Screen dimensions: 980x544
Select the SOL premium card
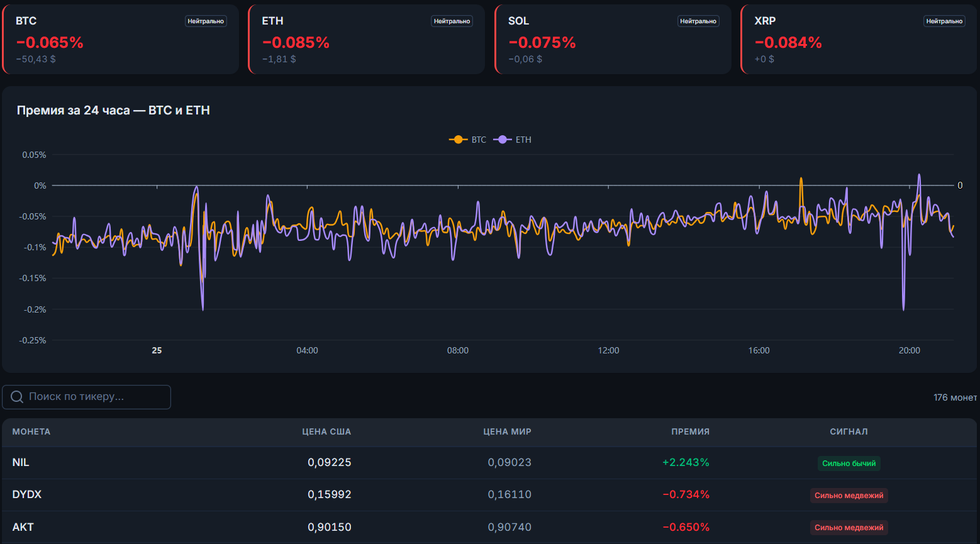[613, 39]
